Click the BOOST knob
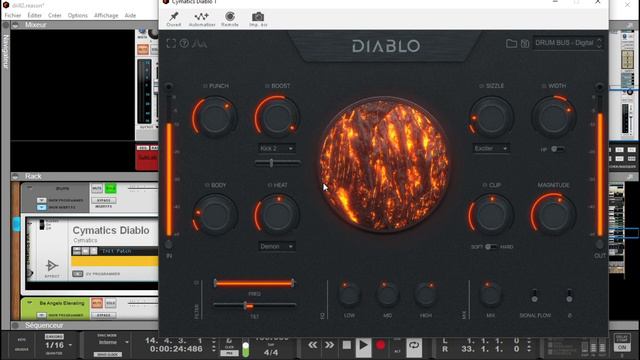The width and height of the screenshot is (640, 360). (277, 118)
